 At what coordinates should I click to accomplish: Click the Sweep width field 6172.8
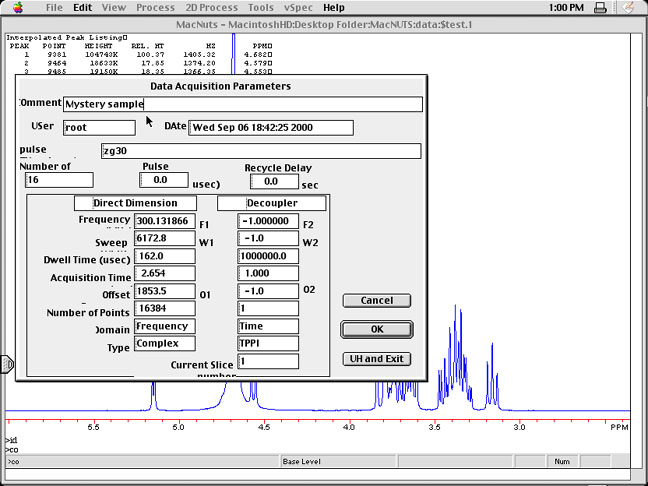[x=164, y=240]
